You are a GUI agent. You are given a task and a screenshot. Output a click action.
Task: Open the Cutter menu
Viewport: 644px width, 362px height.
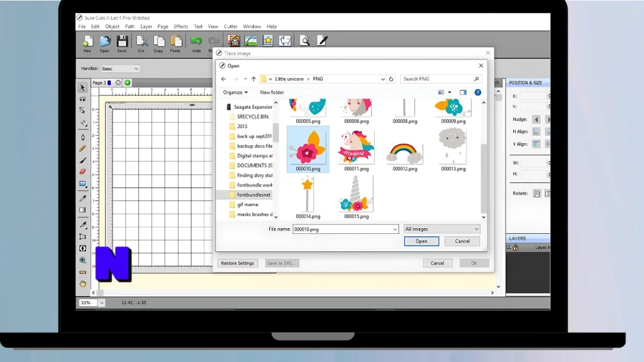pyautogui.click(x=230, y=26)
